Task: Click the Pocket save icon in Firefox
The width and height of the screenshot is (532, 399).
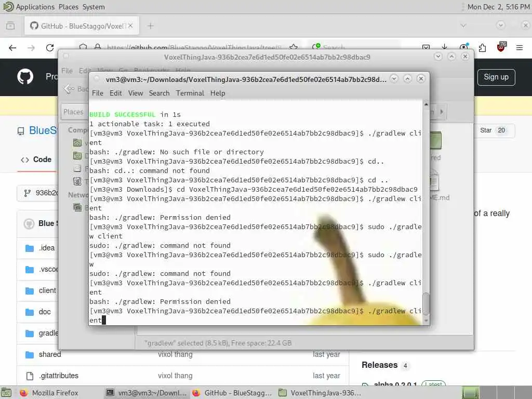Action: 426,47
